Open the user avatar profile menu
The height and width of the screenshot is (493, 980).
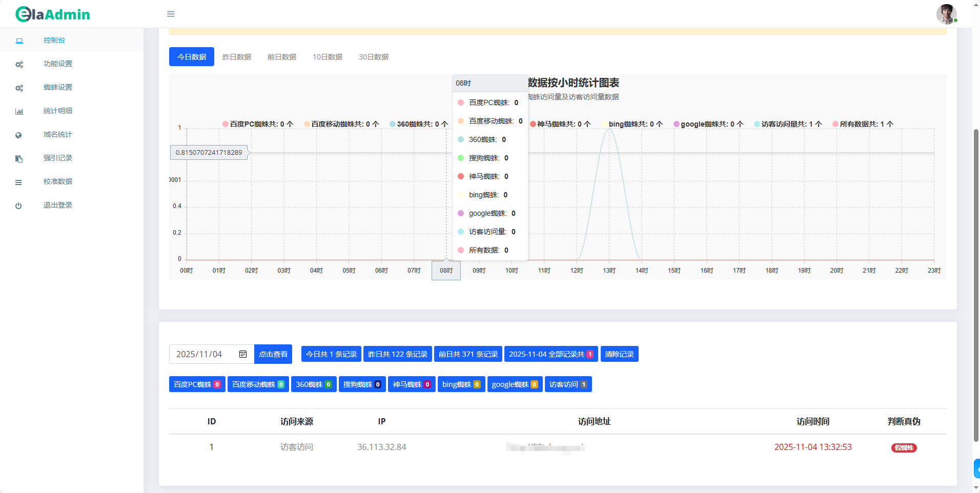946,14
